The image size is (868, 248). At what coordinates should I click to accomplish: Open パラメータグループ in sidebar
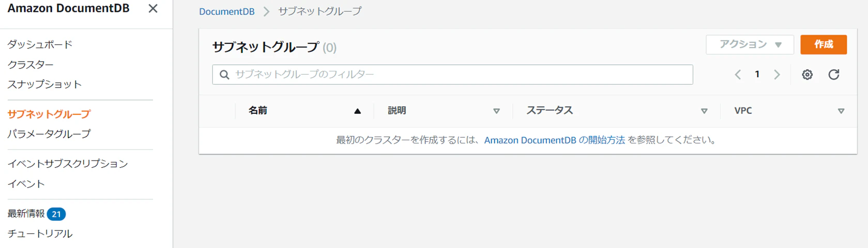click(x=49, y=134)
